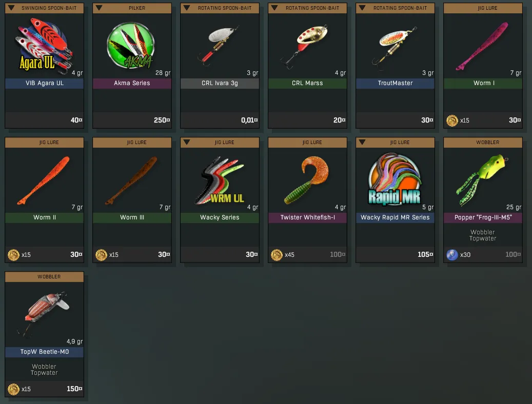The image size is (532, 404).
Task: Click the gold coin on TopW Beetle-M0
Action: click(13, 389)
